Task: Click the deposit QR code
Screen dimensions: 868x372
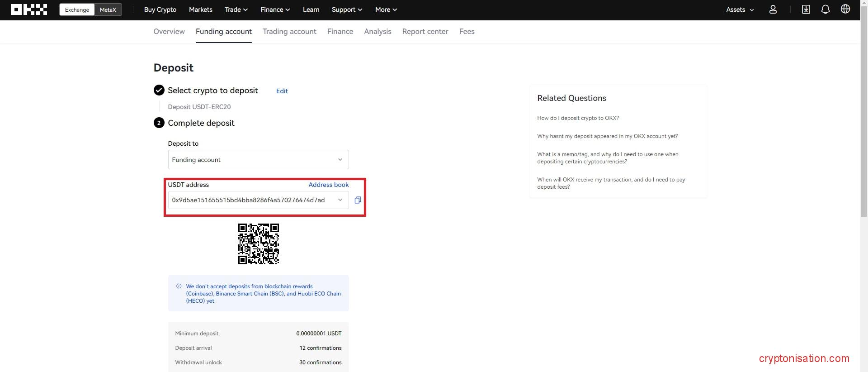Action: coord(258,243)
